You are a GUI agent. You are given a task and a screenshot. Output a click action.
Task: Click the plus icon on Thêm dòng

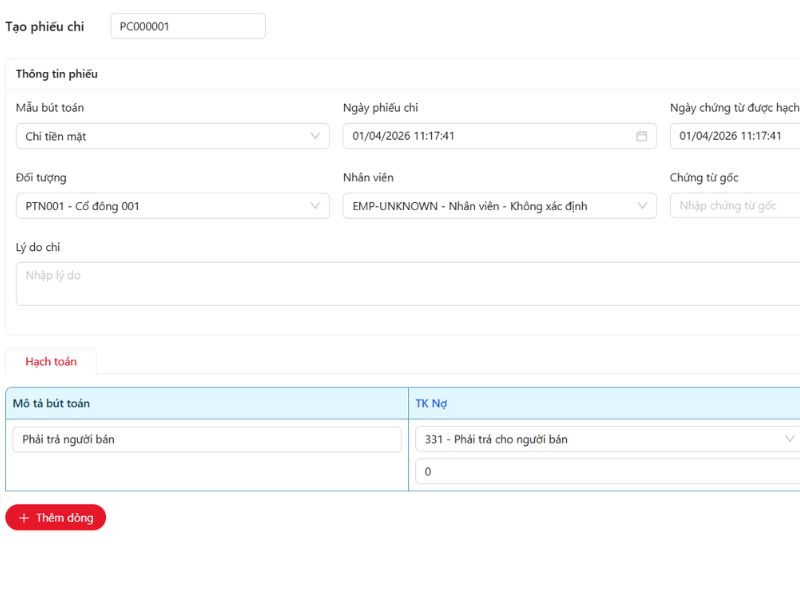[24, 518]
